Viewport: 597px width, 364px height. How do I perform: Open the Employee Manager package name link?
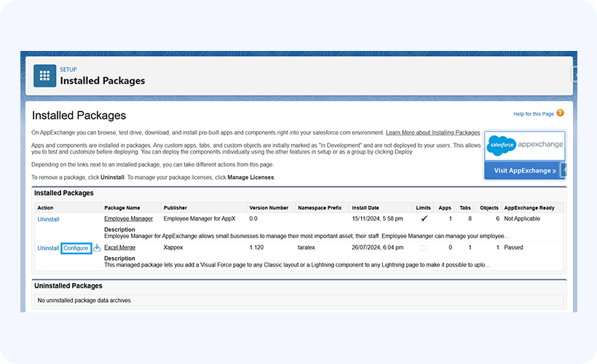(128, 218)
